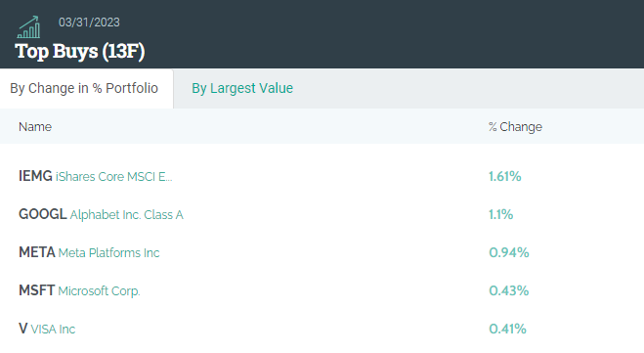Click the 1.1% change for GOOGL
The image size is (644, 353).
pos(500,214)
